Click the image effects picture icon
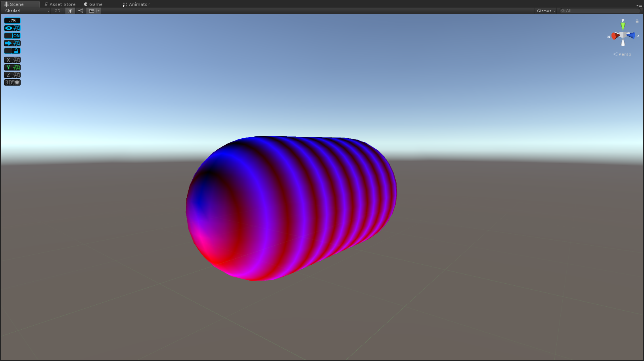 [92, 11]
